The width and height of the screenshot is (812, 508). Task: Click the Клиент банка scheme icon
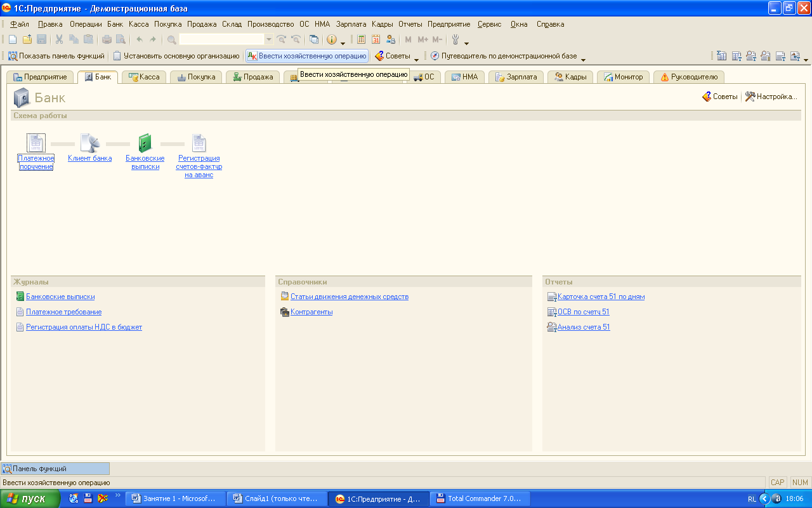point(90,143)
